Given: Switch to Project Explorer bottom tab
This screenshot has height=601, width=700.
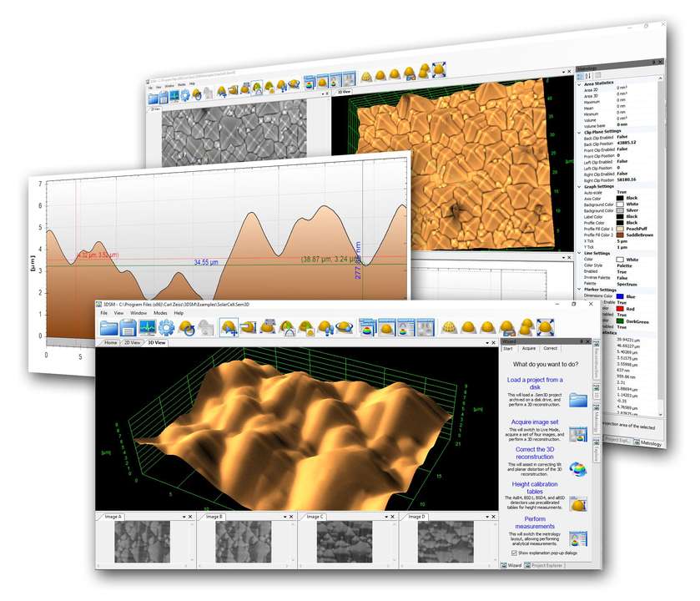Looking at the screenshot, I should [544, 565].
